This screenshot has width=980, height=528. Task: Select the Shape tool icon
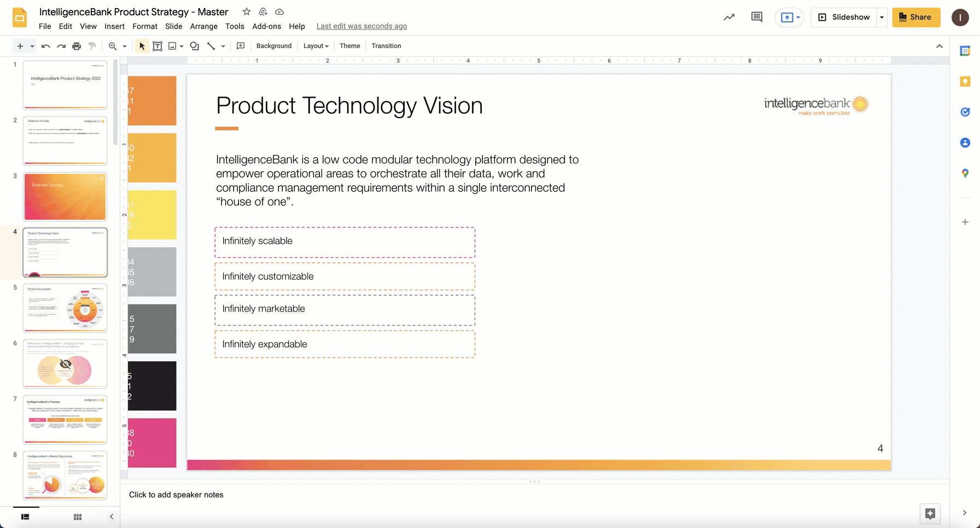[194, 46]
